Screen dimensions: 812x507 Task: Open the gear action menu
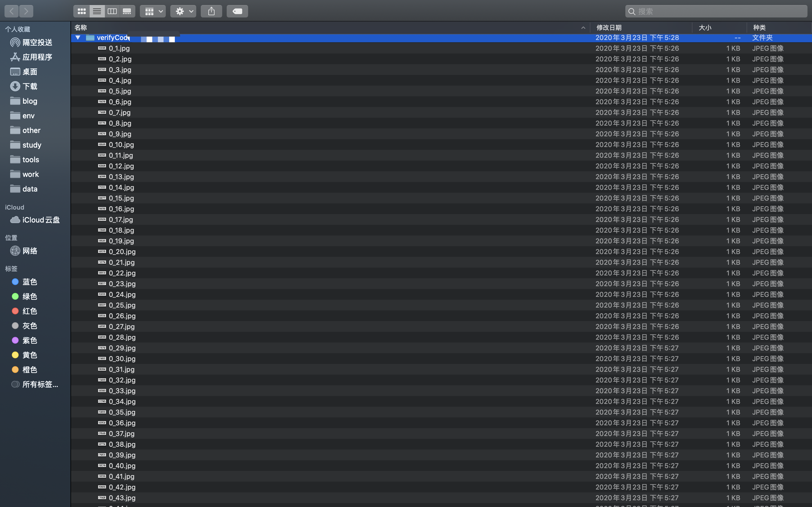[x=183, y=11]
